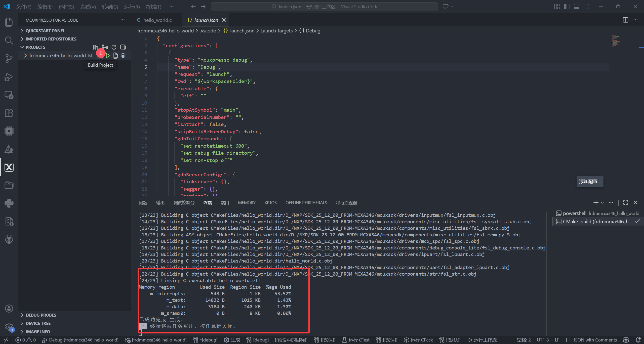The image size is (644, 344).
Task: Select the JSON with Comments language mode
Action: (591, 340)
